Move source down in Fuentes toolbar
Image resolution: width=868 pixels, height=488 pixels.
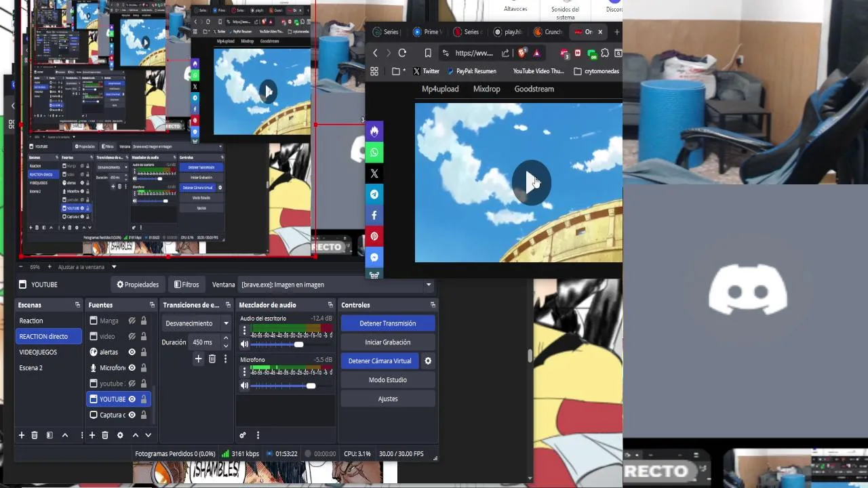coord(149,435)
